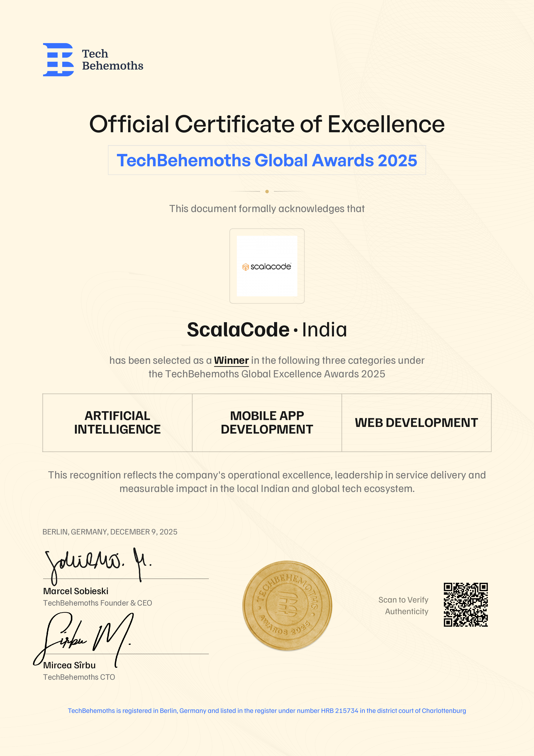Select the WEB DEVELOPMENT category cell
This screenshot has width=534, height=756.
point(416,423)
